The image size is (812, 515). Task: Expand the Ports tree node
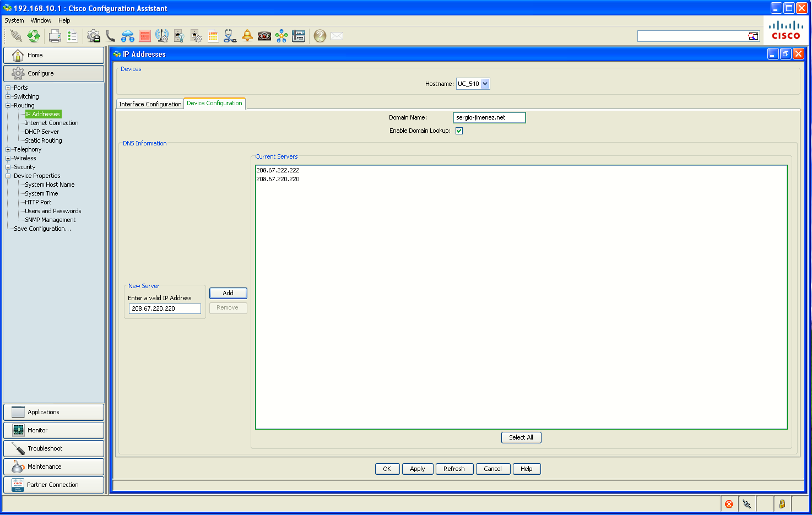pos(8,88)
